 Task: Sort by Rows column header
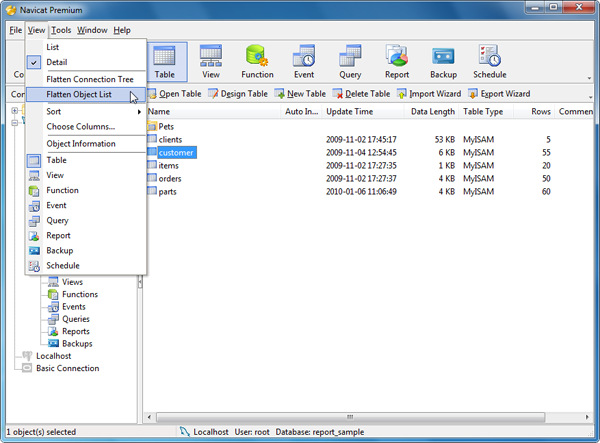click(x=534, y=112)
